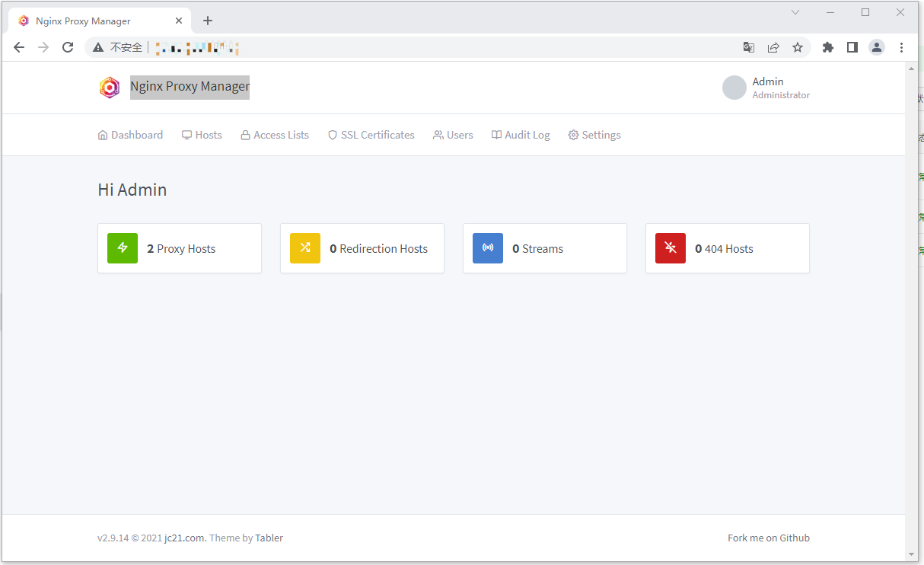Click the jc21.com footer link
The image size is (924, 565).
click(183, 538)
